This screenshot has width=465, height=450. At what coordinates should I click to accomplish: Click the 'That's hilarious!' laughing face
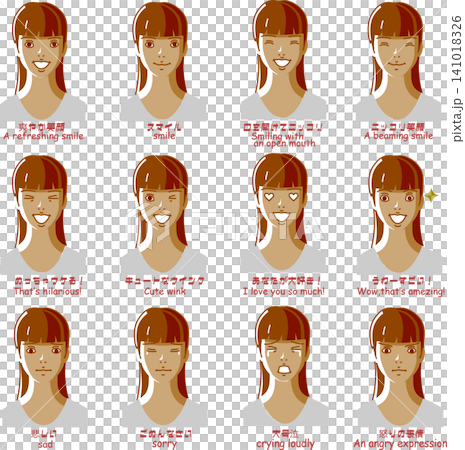click(43, 215)
